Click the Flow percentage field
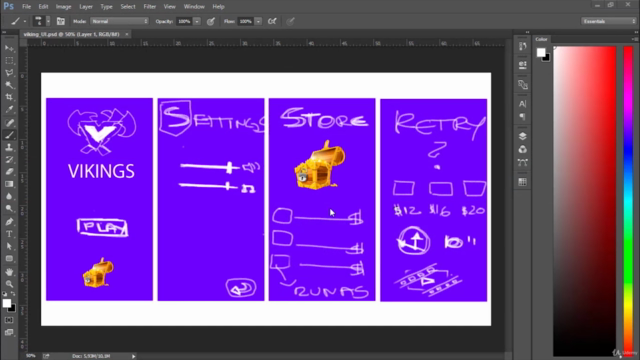This screenshot has height=360, width=640. (x=245, y=21)
